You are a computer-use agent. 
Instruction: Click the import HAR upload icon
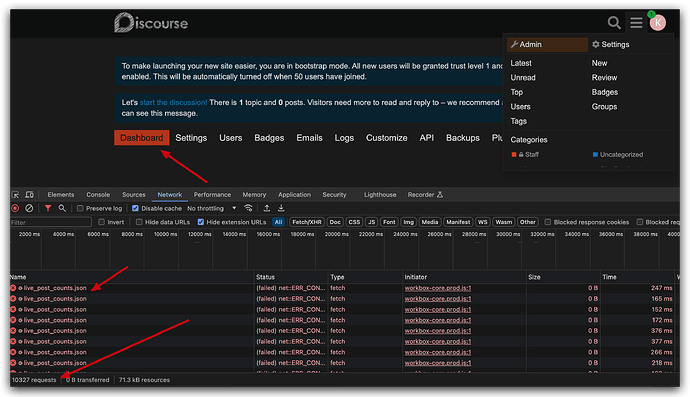(267, 208)
